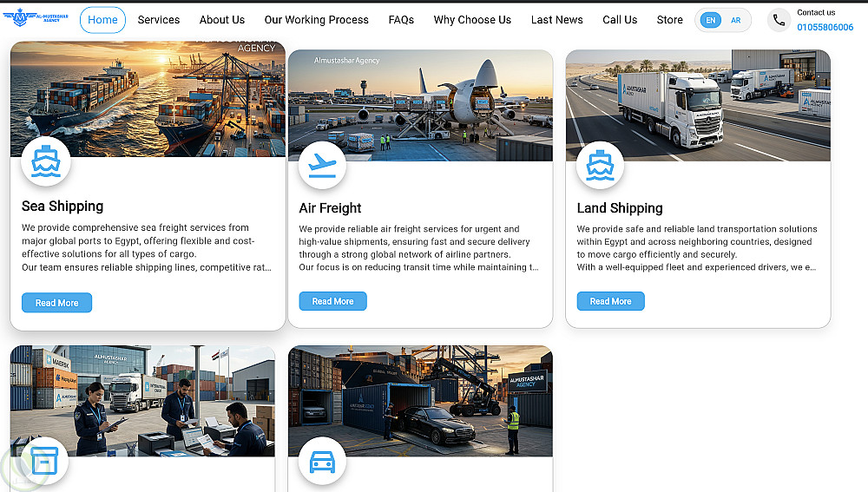
Task: Open the Services menu item
Action: pyautogui.click(x=159, y=20)
